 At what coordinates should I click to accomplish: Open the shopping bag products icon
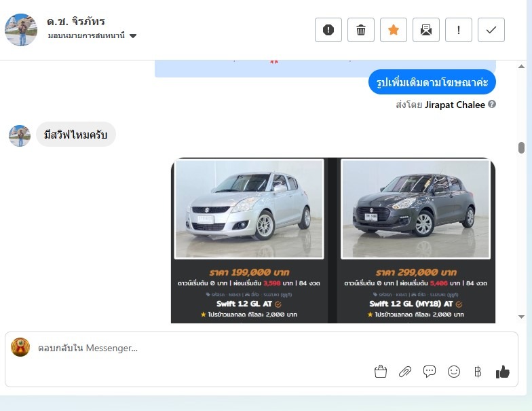click(x=381, y=372)
